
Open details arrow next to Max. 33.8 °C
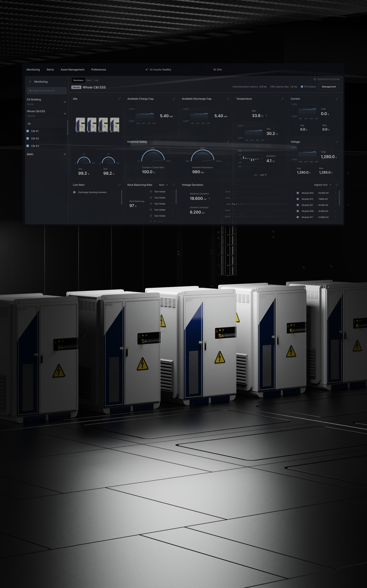pos(266,116)
